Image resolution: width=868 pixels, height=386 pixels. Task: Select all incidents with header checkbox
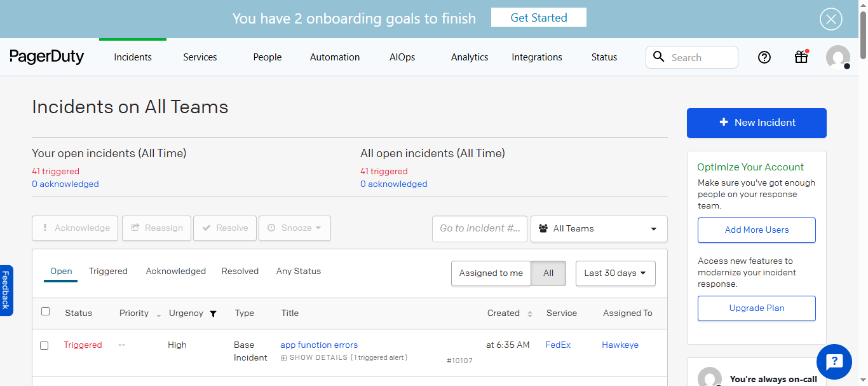(45, 312)
